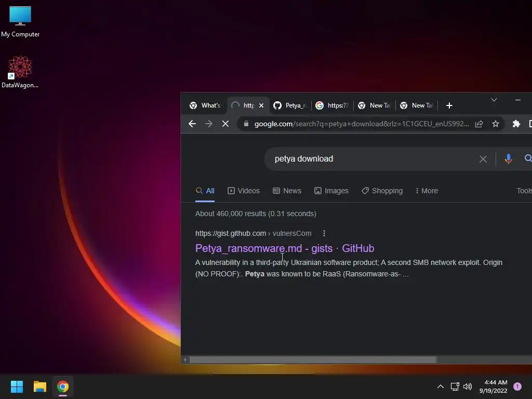Expand the More search filters menu
This screenshot has height=399, width=532.
427,191
